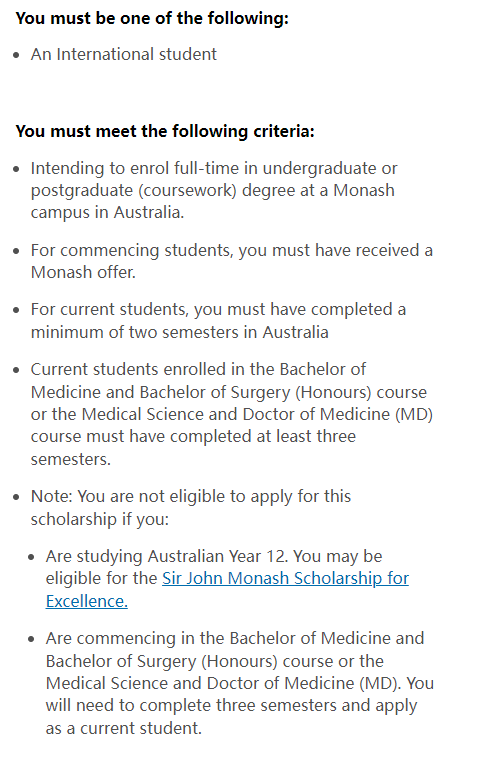Click the "For current students" two semesters paragraph
Viewport: 495px width, 759px height.
[x=218, y=321]
